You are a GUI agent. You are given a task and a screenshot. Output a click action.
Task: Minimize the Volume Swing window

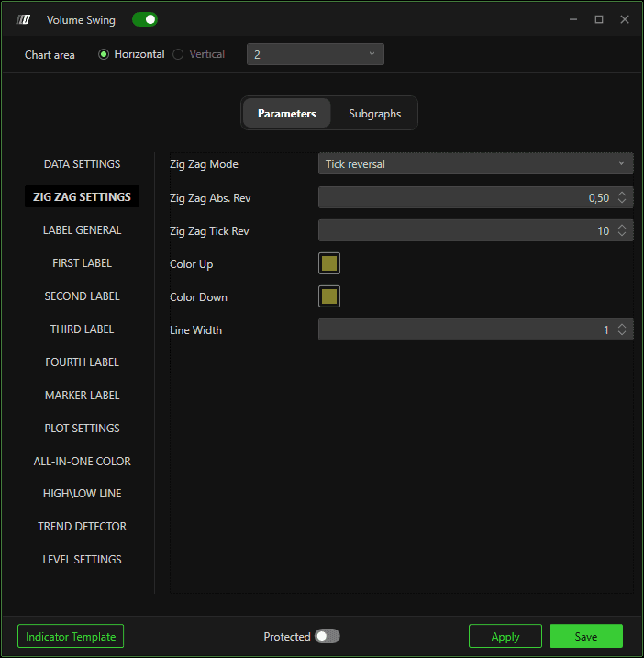[x=573, y=19]
